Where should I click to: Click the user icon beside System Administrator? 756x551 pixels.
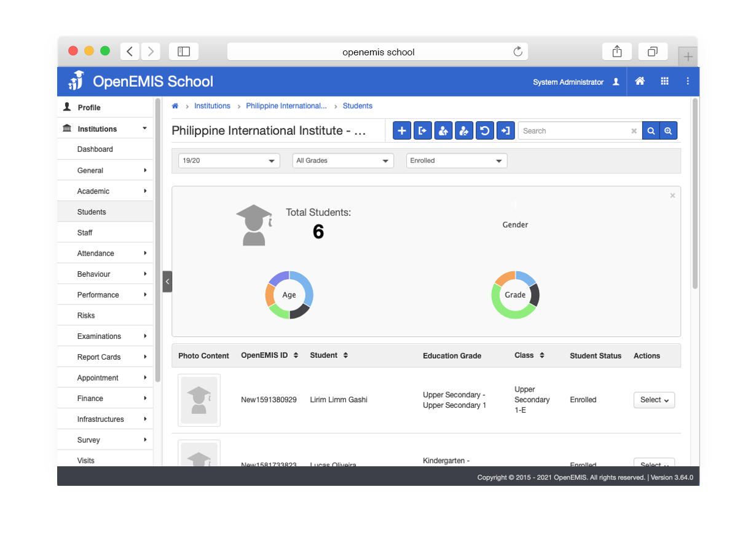point(616,82)
